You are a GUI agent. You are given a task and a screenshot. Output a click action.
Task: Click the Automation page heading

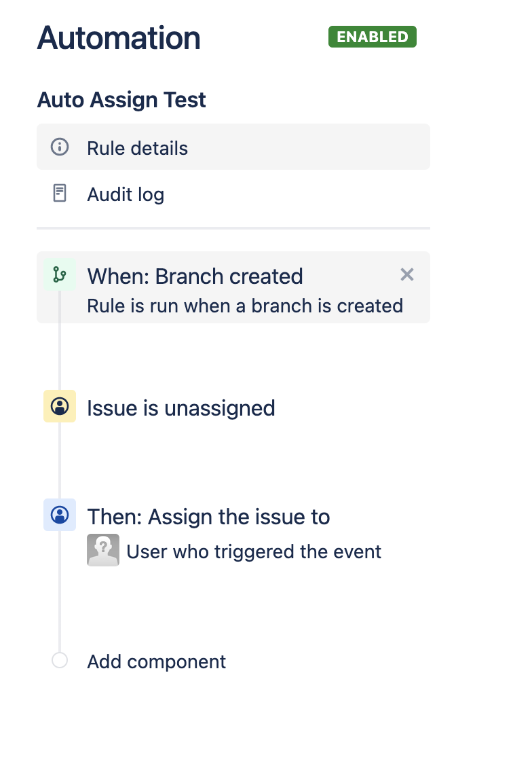119,38
